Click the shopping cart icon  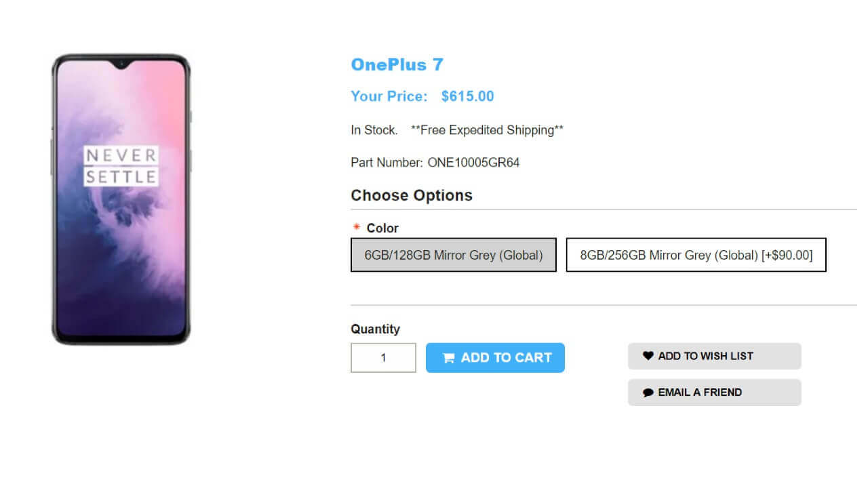click(448, 359)
